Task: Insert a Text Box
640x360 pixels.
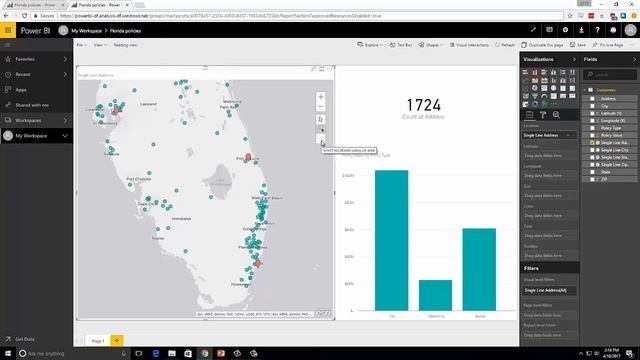Action: pos(400,45)
